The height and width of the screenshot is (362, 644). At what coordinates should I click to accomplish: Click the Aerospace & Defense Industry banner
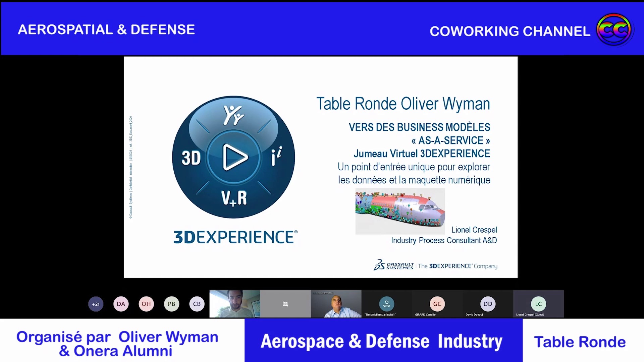pos(383,340)
